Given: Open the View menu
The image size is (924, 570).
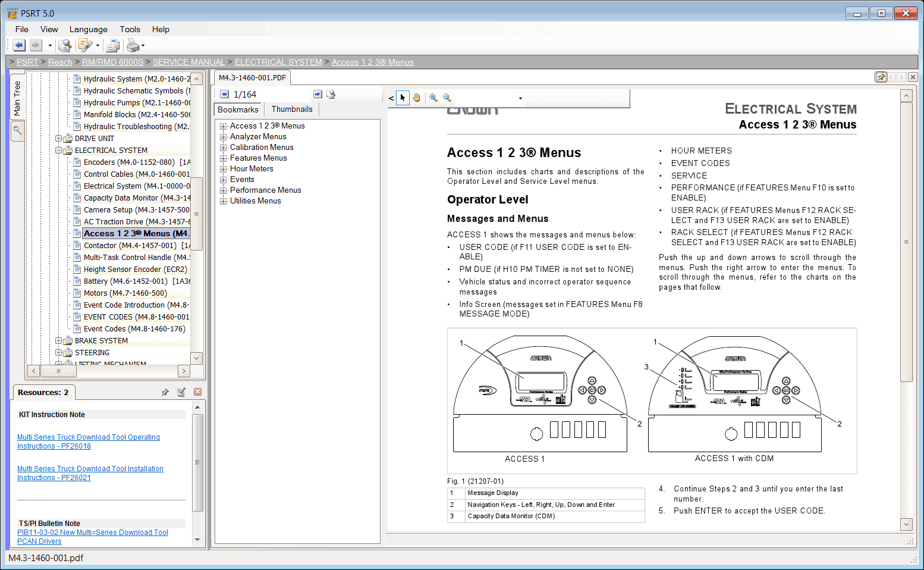Looking at the screenshot, I should coord(49,29).
